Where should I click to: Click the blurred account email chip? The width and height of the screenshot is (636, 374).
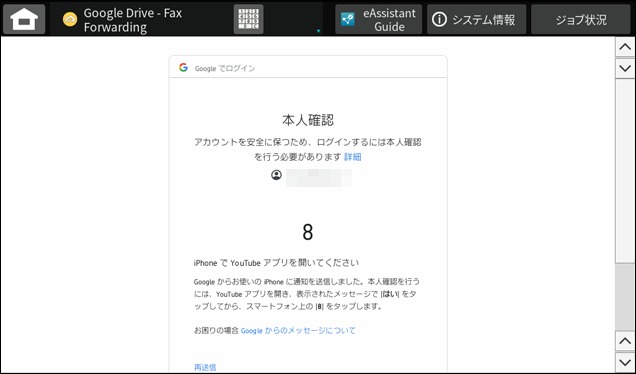319,178
